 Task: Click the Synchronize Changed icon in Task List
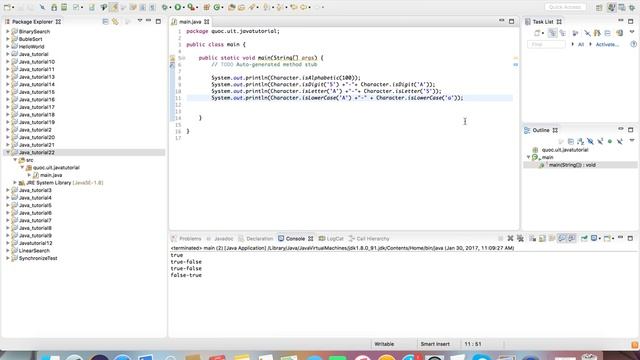(619, 33)
